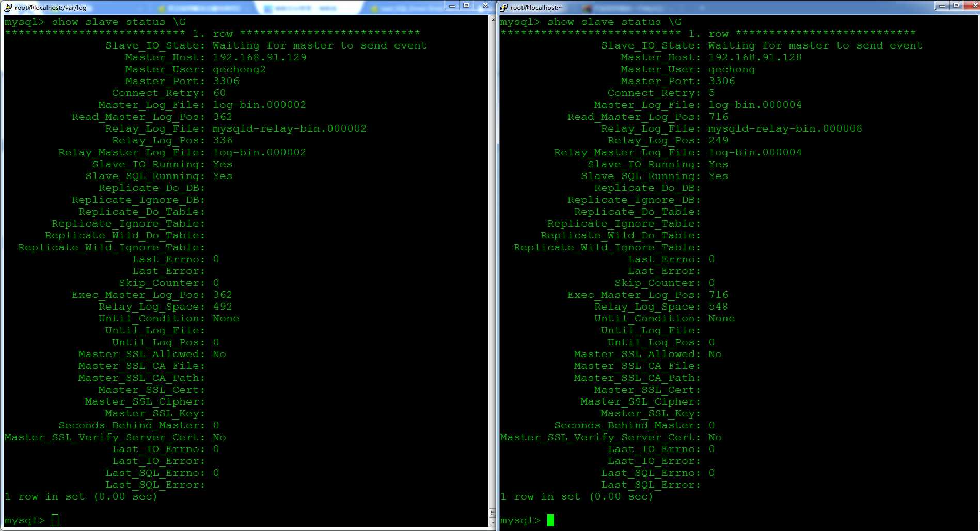
Task: Click Relay_Log_Space value 492
Action: click(223, 307)
